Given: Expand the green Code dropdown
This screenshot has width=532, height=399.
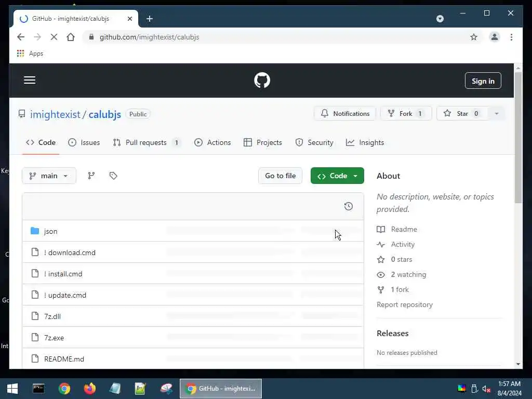Looking at the screenshot, I should coord(337,176).
